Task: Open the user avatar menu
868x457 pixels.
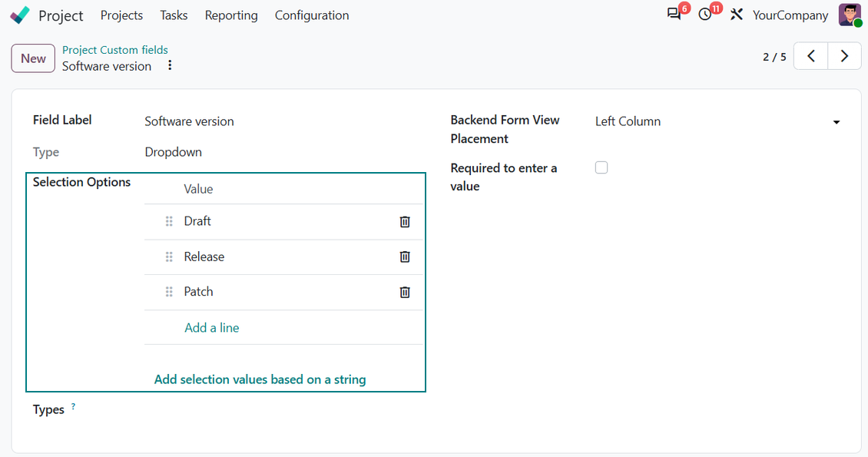Action: pos(849,15)
